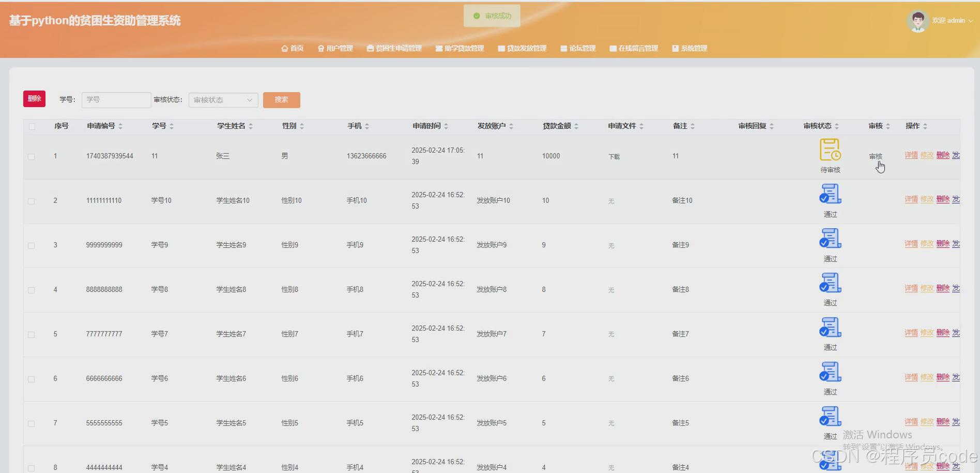Screen dimensions: 980x473
Task: Open 贷款发放管理 menu
Action: pos(522,48)
